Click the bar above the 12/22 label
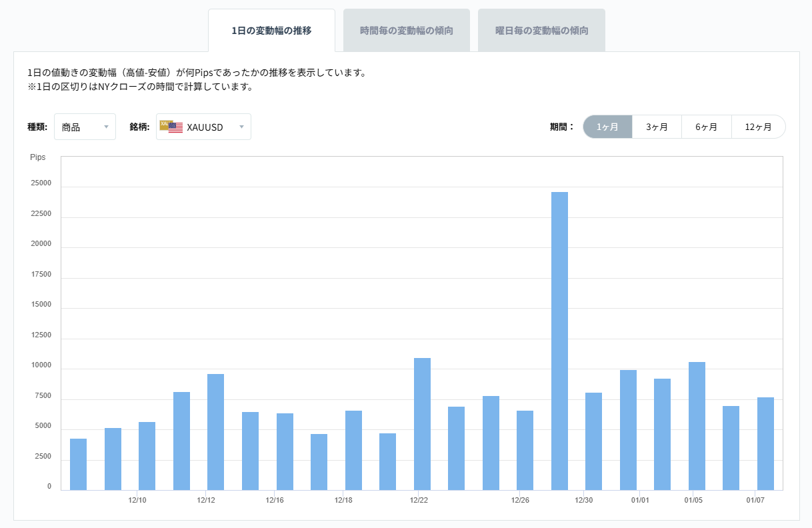 421,420
